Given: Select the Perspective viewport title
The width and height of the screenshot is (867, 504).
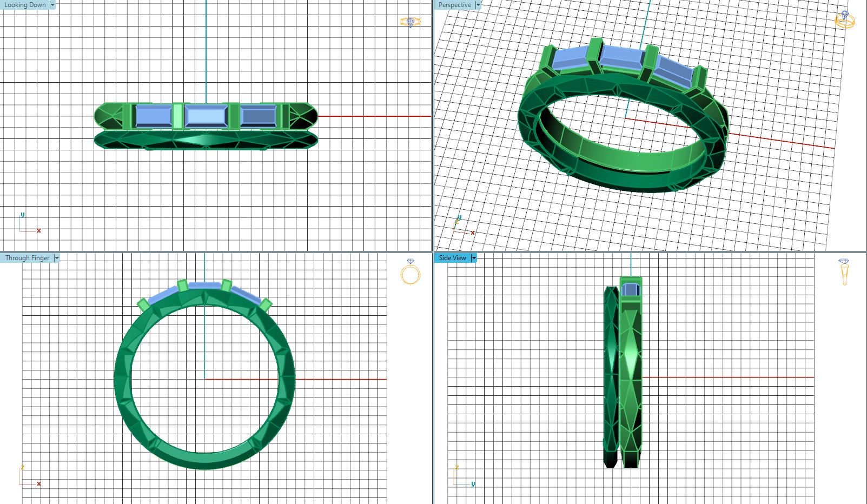Looking at the screenshot, I should 454,5.
